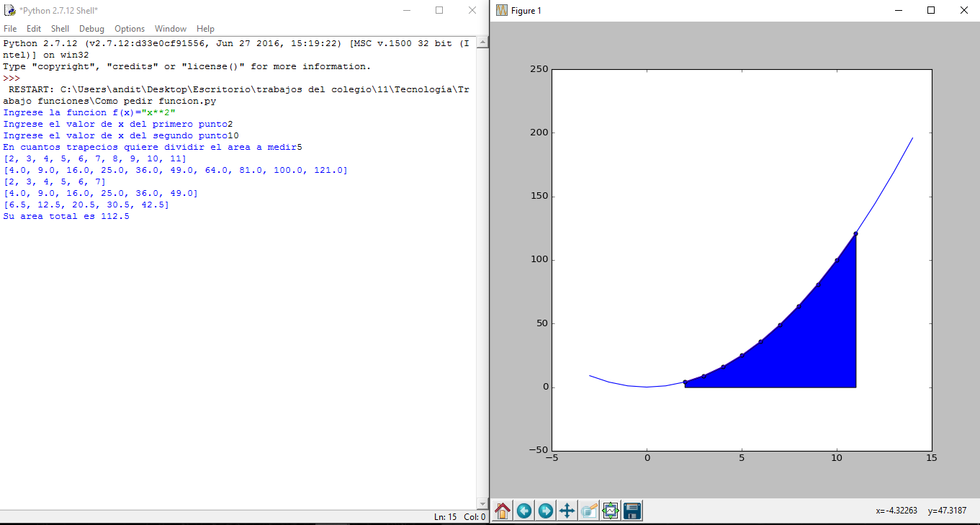Screen dimensions: 980x525
Task: Click the list "[4.0, 9.0, 16.0, 25.0, 36.0, 49.0]"
Action: [x=101, y=193]
